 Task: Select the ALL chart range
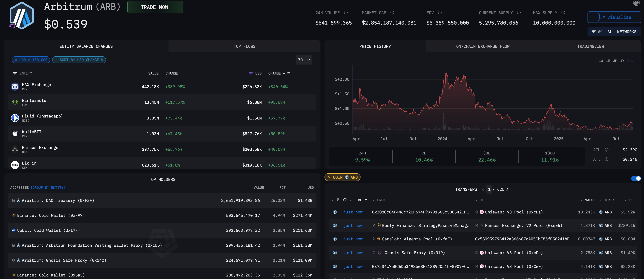tap(630, 61)
